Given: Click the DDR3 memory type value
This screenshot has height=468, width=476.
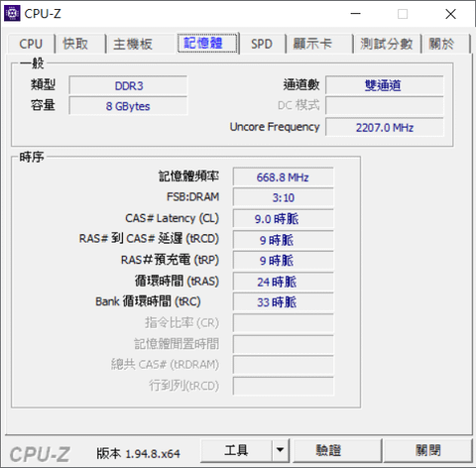Looking at the screenshot, I should (128, 85).
